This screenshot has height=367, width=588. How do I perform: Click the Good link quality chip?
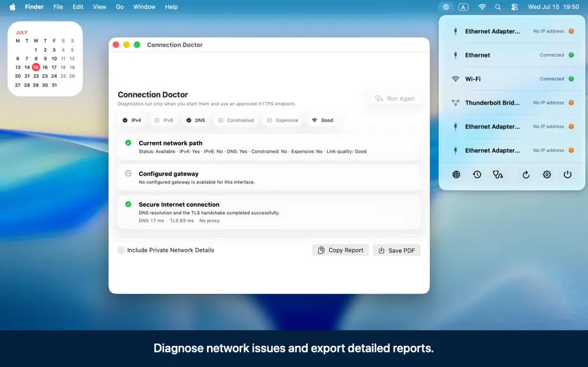click(323, 120)
